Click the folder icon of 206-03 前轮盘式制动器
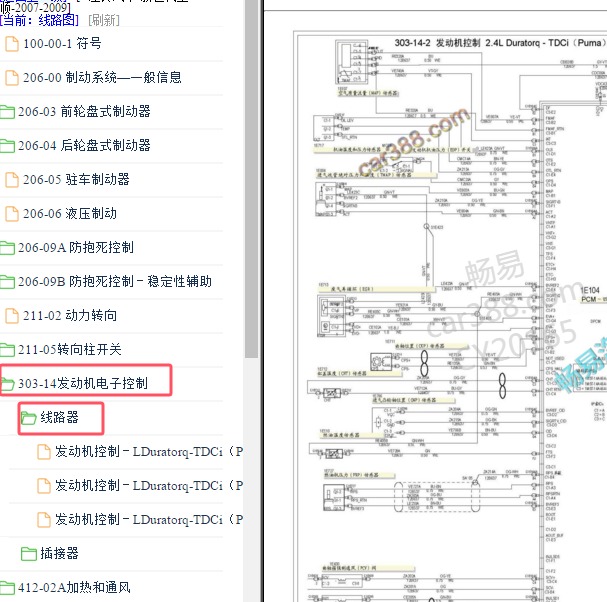This screenshot has width=607, height=602. click(7, 112)
